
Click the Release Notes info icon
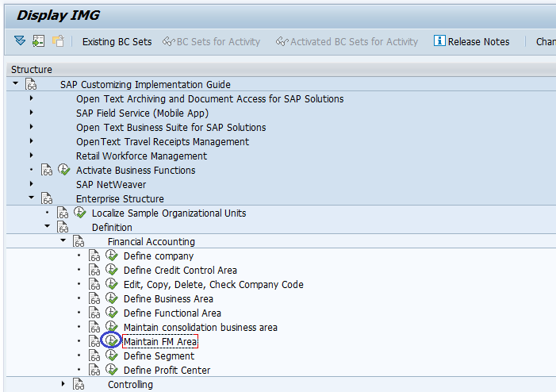click(439, 40)
